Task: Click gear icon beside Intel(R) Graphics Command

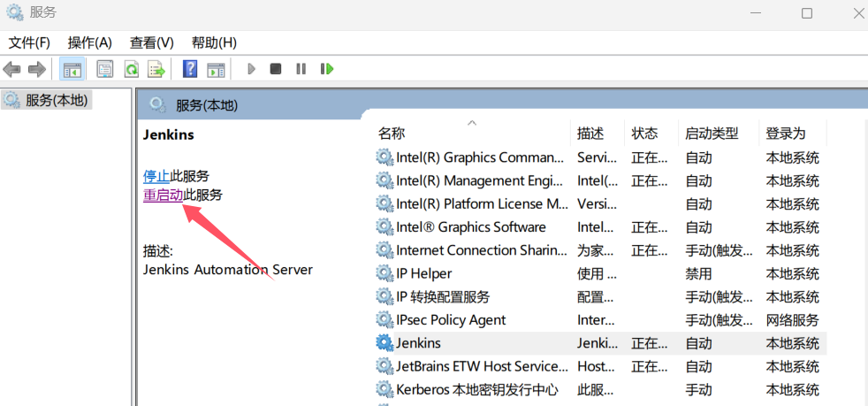Action: click(385, 157)
